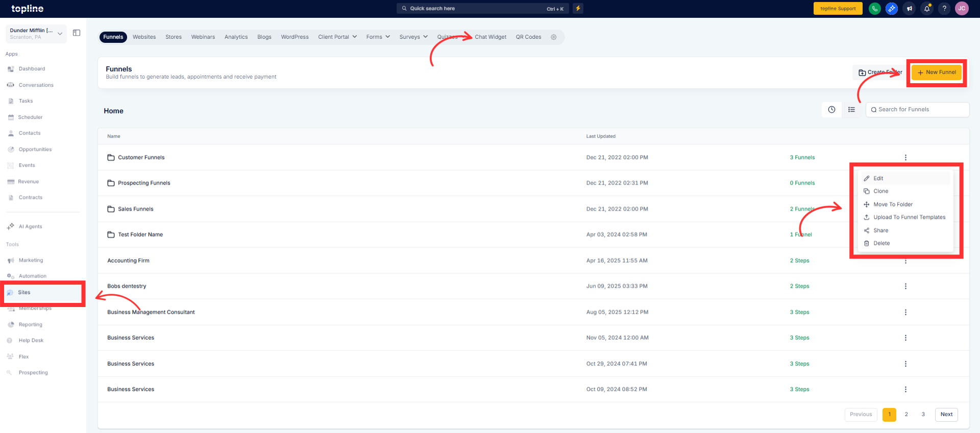Expand the Dunder Mifflin account switcher
Screen dimensions: 980x433
tap(36, 34)
